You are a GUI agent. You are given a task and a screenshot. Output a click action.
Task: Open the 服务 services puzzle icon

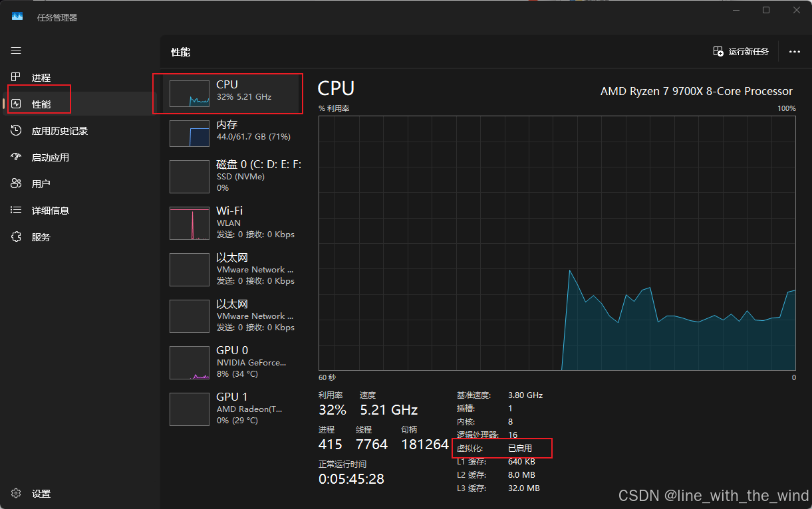[x=16, y=237]
